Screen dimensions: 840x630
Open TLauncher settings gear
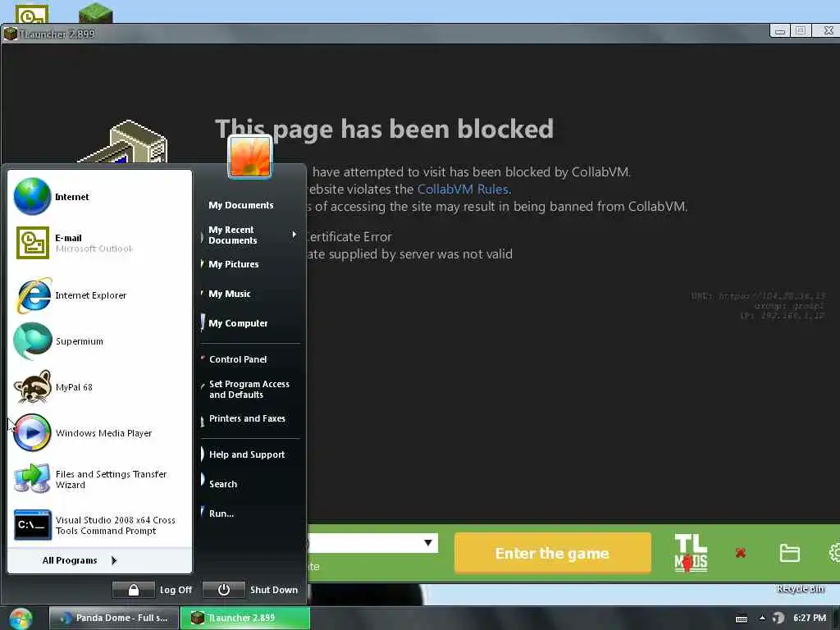[x=834, y=553]
